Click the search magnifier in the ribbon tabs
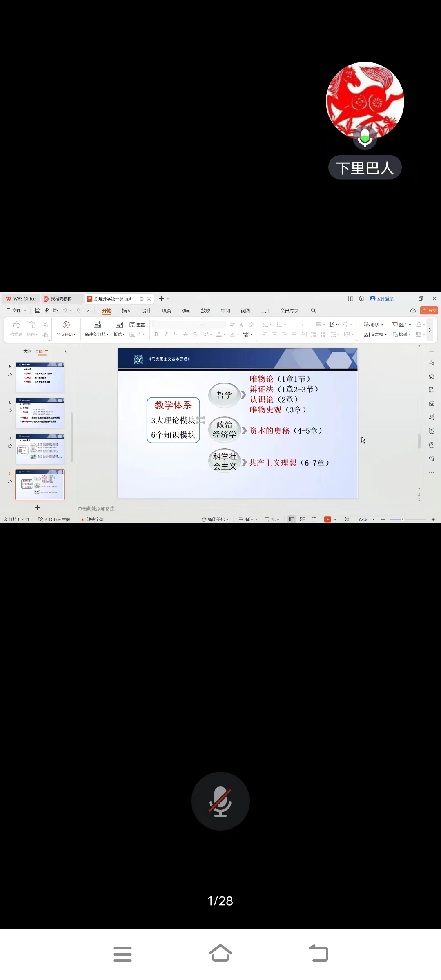Viewport: 441px width, 980px height. pos(314,311)
